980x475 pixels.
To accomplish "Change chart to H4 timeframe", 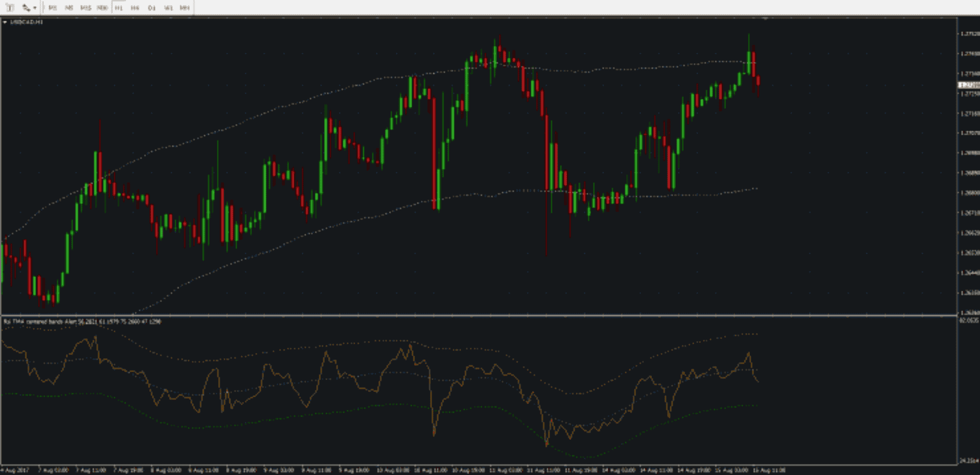I will pos(135,8).
